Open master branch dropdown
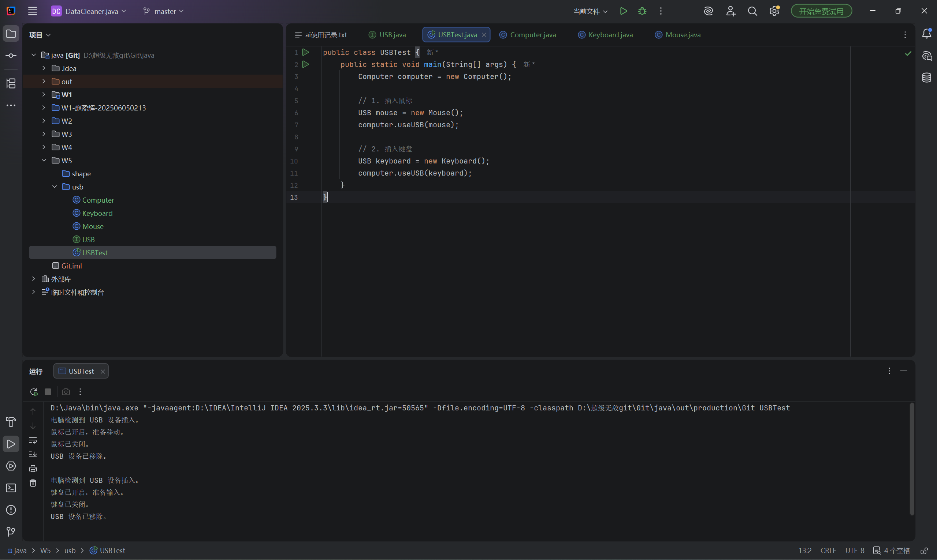The height and width of the screenshot is (560, 937). point(164,11)
